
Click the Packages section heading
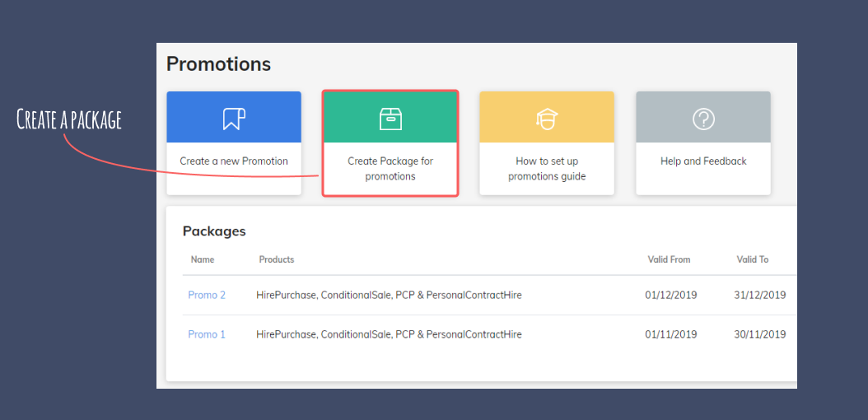214,231
